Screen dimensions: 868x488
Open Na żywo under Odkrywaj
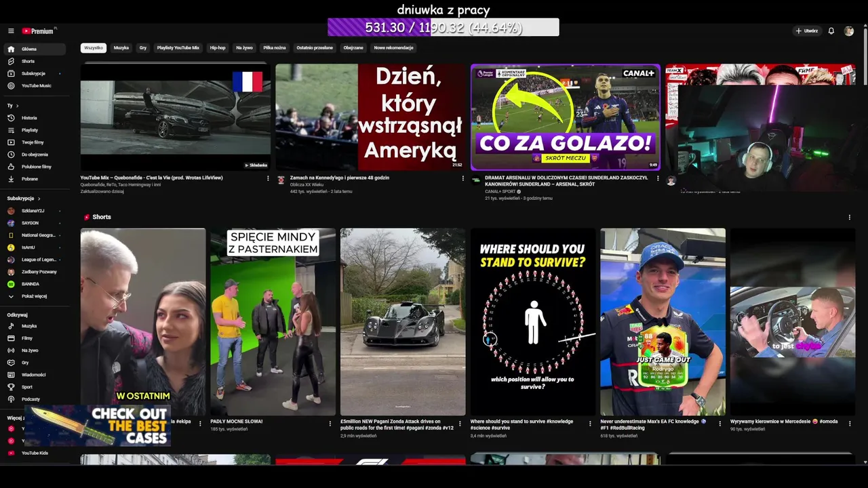[x=35, y=350]
